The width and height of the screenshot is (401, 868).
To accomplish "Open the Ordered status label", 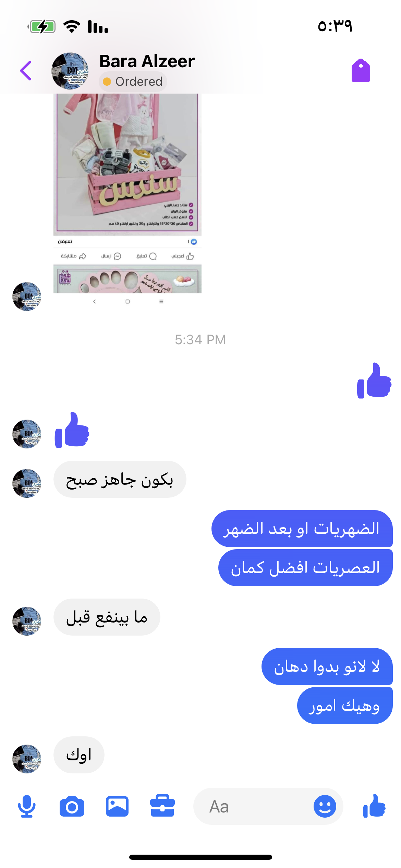I will click(133, 82).
